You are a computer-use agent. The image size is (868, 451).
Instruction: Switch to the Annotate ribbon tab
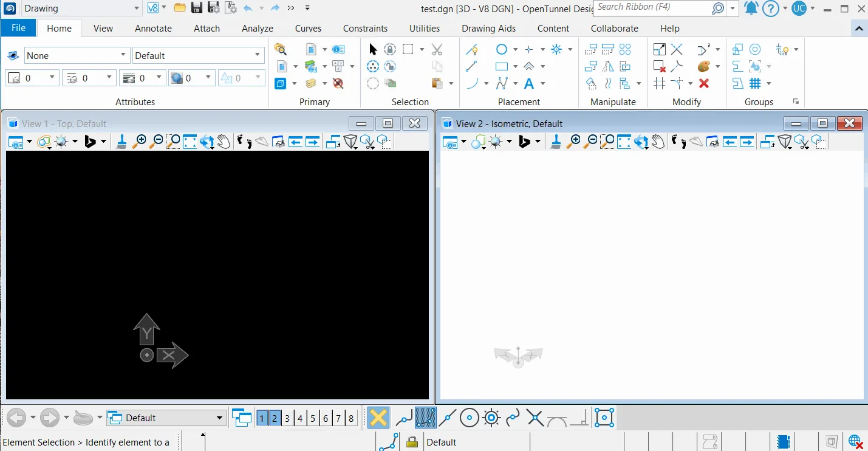tap(153, 28)
